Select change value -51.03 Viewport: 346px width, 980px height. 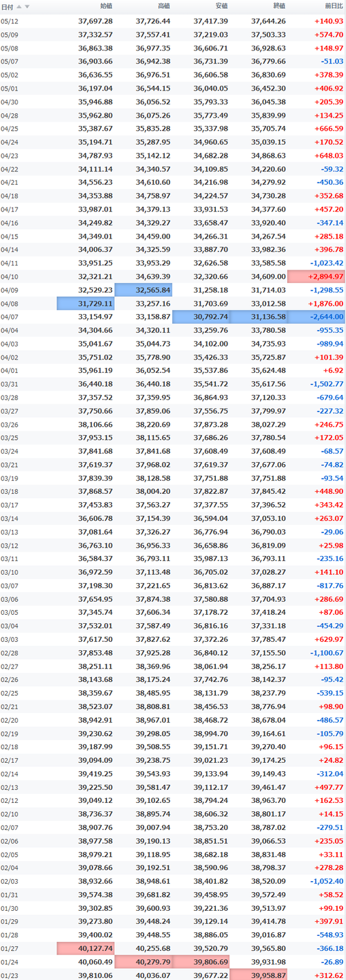click(330, 62)
